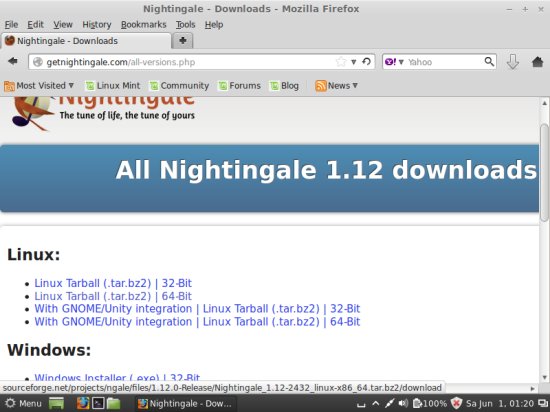Expand the Most Visited bookmarks folder

(x=39, y=86)
